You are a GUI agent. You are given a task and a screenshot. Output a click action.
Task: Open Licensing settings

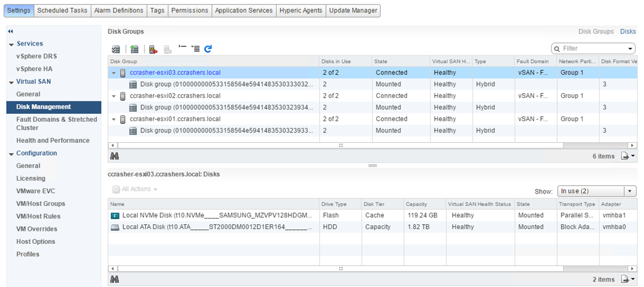click(x=31, y=178)
